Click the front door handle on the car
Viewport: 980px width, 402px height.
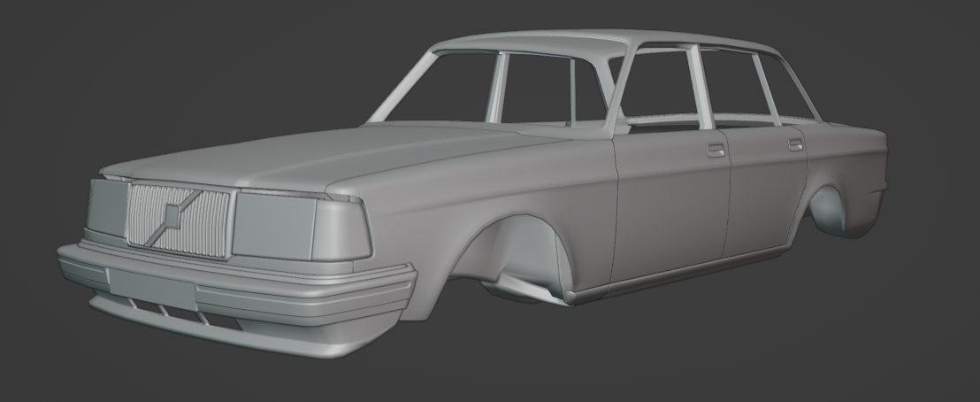click(x=716, y=151)
